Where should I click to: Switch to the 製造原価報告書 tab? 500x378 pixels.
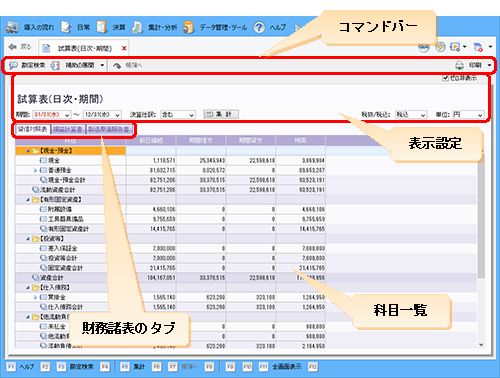pos(109,129)
